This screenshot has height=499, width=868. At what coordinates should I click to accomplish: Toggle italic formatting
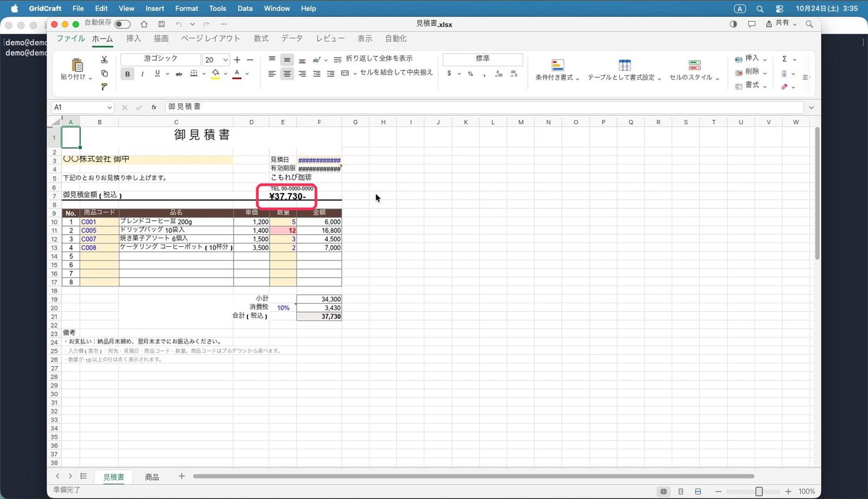tap(142, 74)
